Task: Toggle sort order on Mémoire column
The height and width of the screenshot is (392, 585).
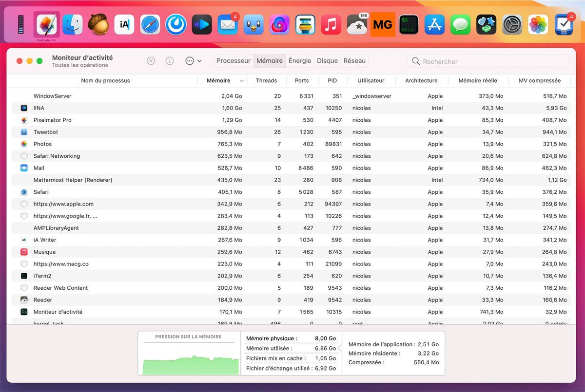Action: point(219,80)
